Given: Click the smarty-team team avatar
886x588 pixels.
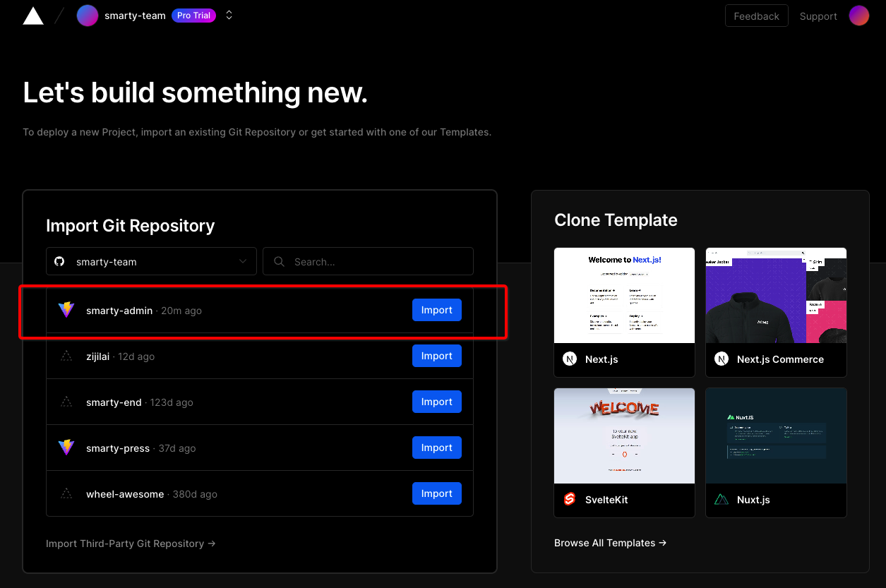Looking at the screenshot, I should click(x=88, y=16).
